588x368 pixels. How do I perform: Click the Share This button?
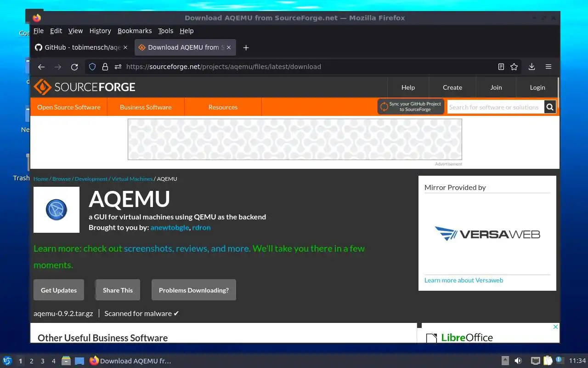118,290
